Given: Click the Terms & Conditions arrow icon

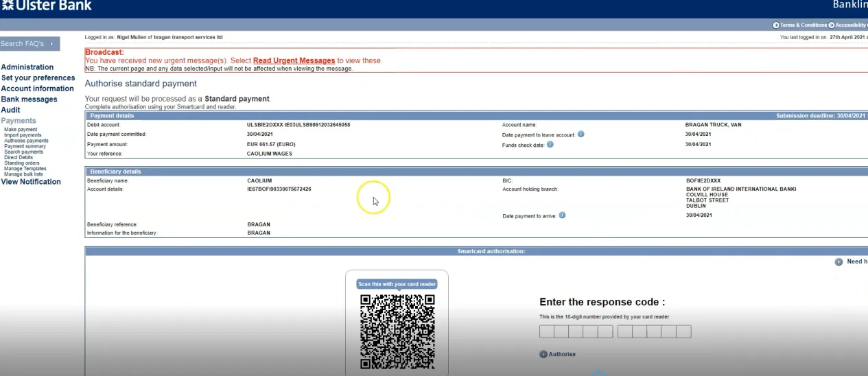Looking at the screenshot, I should pos(776,25).
